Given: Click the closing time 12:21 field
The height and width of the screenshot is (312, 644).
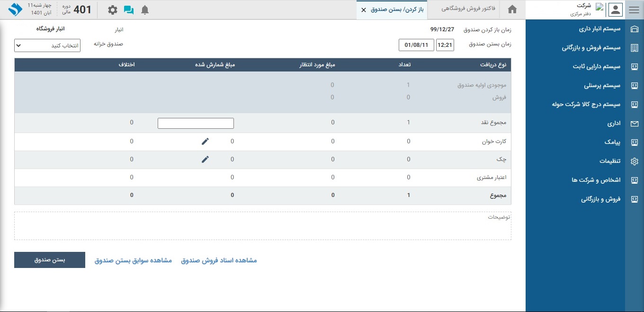Looking at the screenshot, I should [445, 45].
